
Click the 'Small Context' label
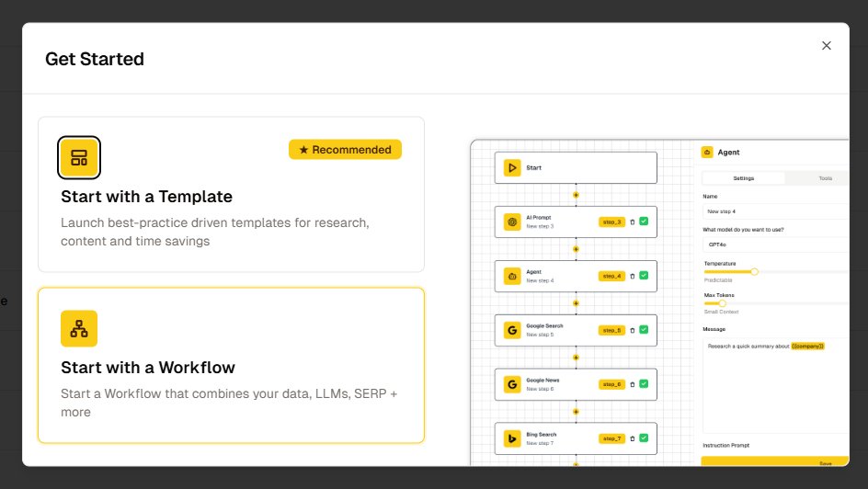721,312
